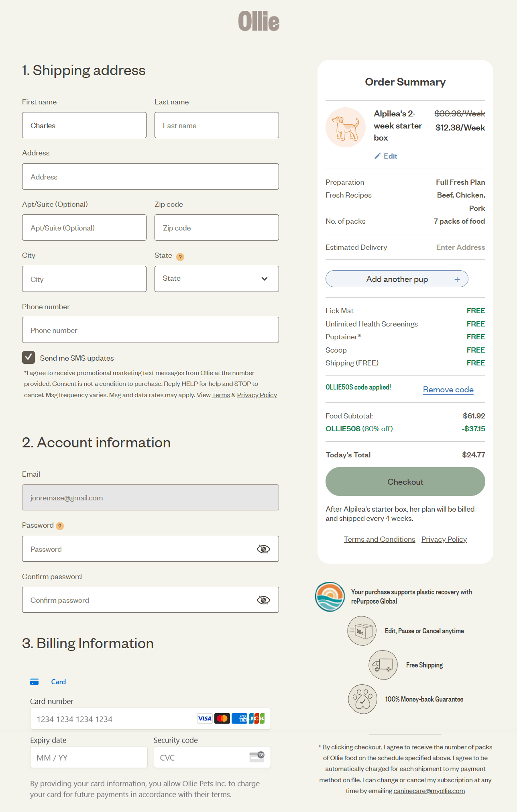Open Terms and Conditions link
Screen dimensions: 517x812
(379, 539)
